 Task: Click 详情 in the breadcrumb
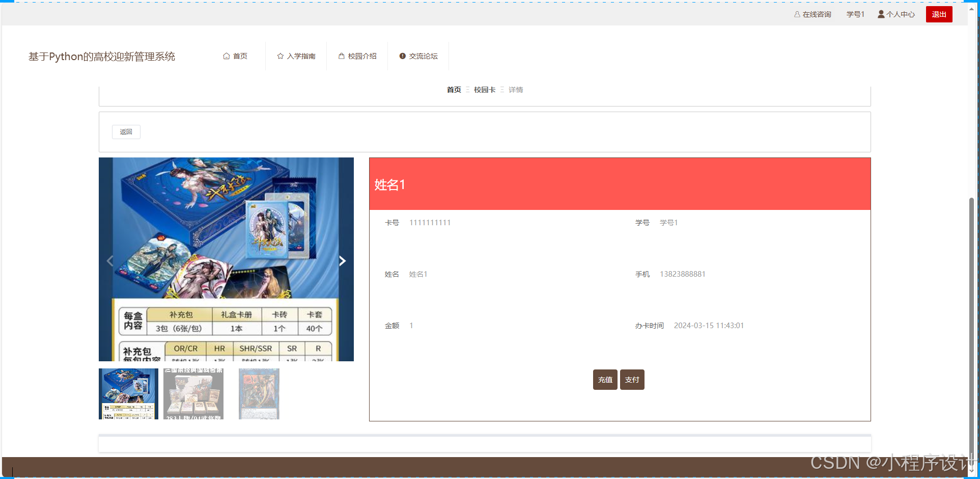[516, 90]
